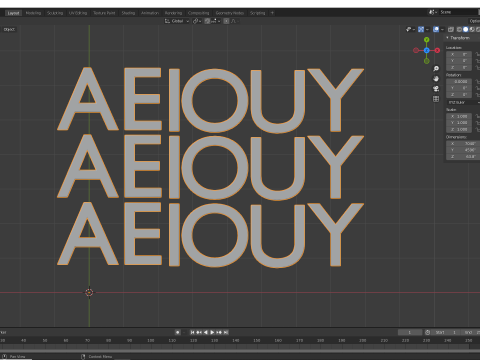Click the Scene name field
This screenshot has width=480, height=360.
(458, 12)
